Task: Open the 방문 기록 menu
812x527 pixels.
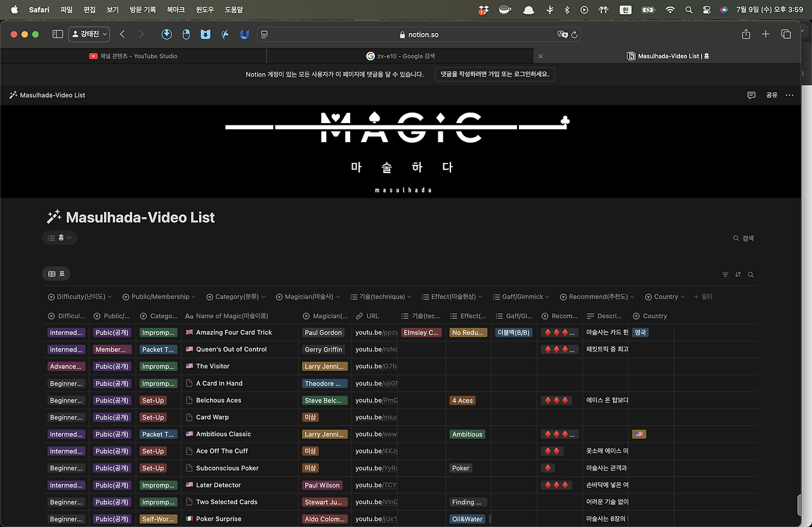Action: [143, 10]
